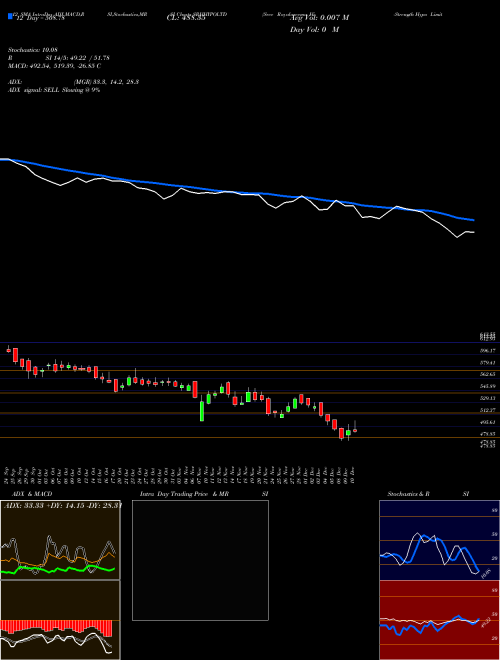Click the thick blue moving average line
This screenshot has height=660, width=500.
[x=237, y=192]
